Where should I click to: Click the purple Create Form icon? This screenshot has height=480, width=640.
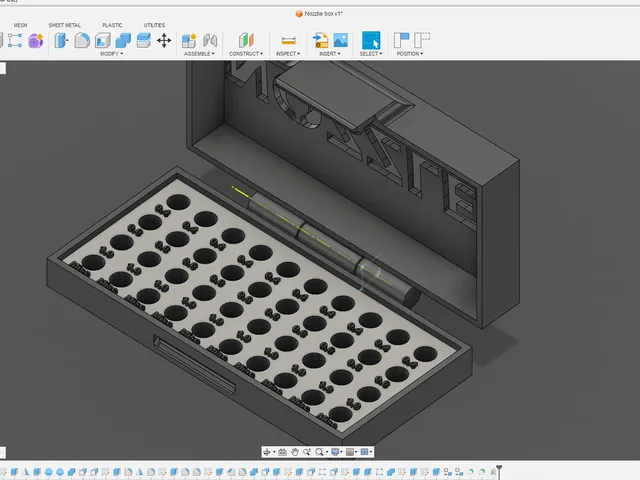[36, 40]
